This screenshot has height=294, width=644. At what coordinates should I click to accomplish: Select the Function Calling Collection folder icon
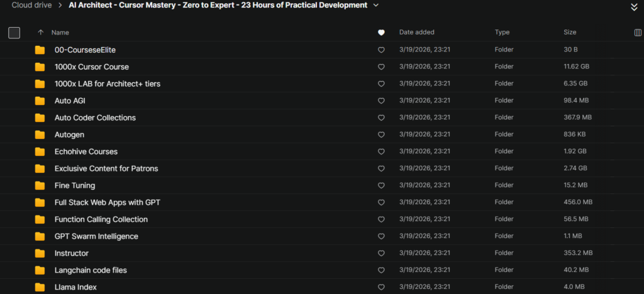tap(40, 219)
